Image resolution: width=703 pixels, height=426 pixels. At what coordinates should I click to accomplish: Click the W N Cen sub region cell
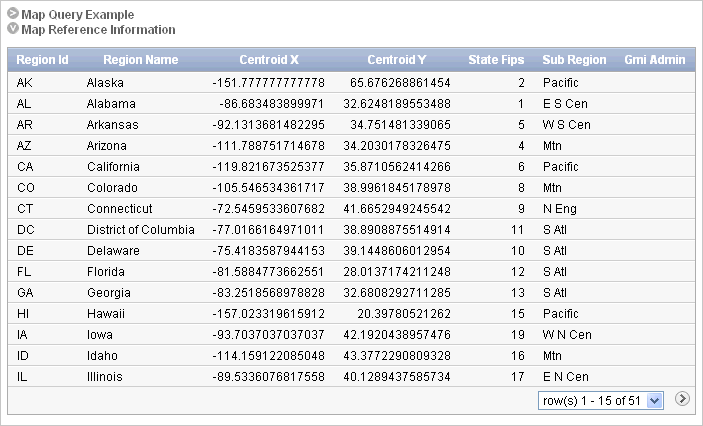(x=567, y=335)
